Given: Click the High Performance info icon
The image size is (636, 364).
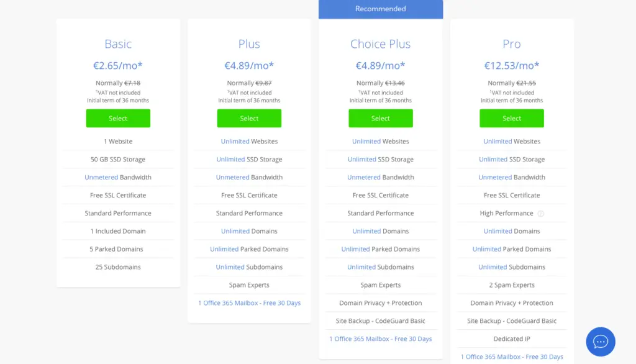Looking at the screenshot, I should [541, 214].
